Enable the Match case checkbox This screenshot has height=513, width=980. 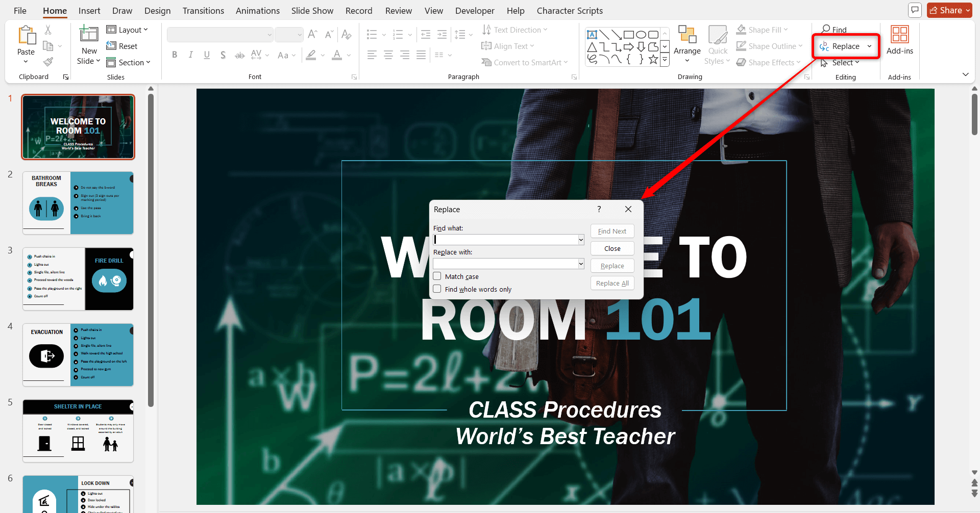coord(437,276)
